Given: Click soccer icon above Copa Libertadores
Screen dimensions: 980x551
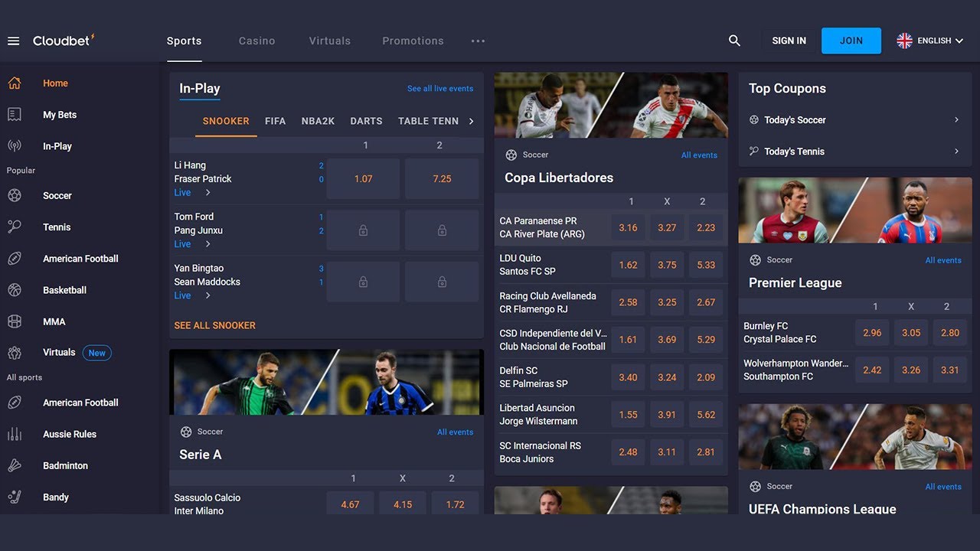Looking at the screenshot, I should [511, 155].
